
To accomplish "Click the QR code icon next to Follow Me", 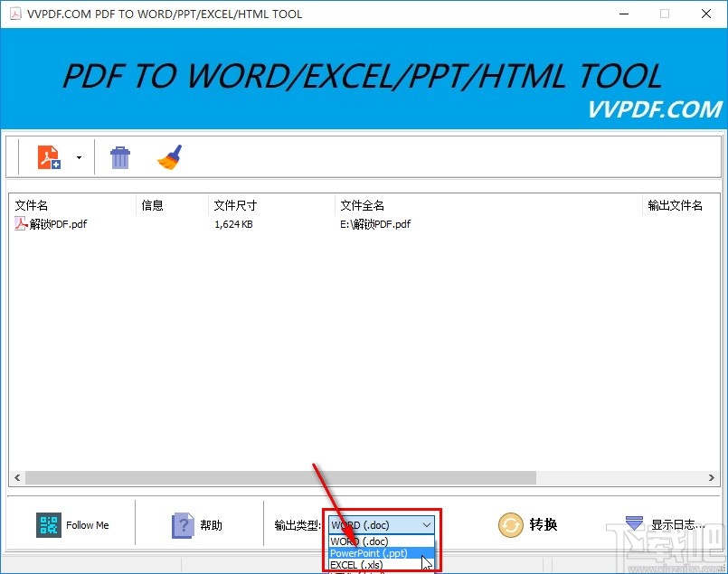I will pos(49,524).
